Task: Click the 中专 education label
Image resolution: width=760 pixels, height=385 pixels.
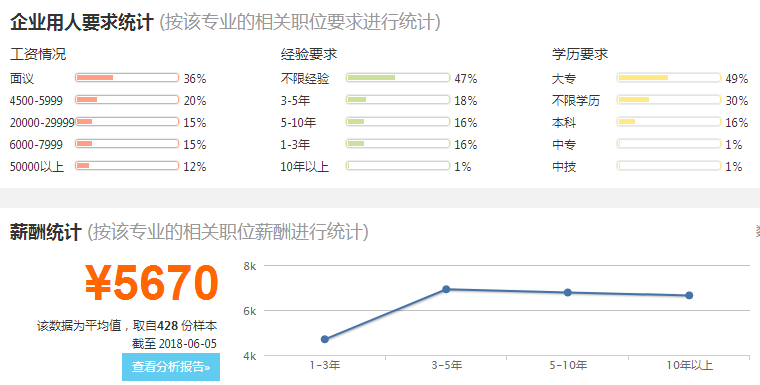Action: (564, 144)
